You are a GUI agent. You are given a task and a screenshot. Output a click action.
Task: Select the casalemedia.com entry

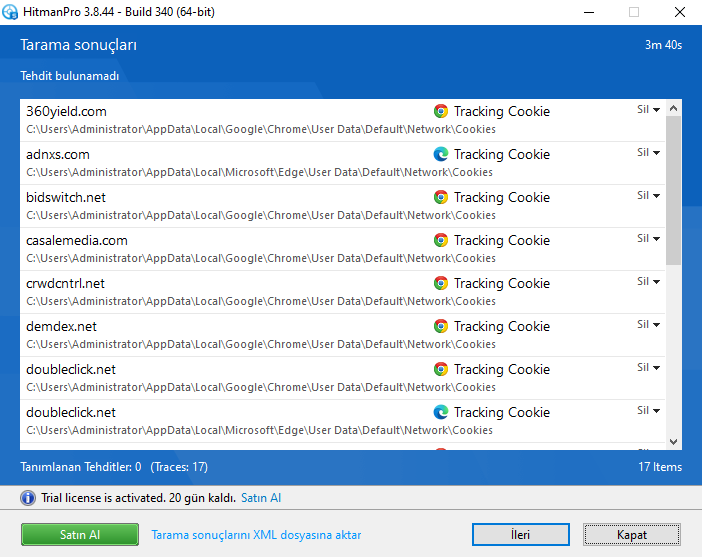[342, 249]
